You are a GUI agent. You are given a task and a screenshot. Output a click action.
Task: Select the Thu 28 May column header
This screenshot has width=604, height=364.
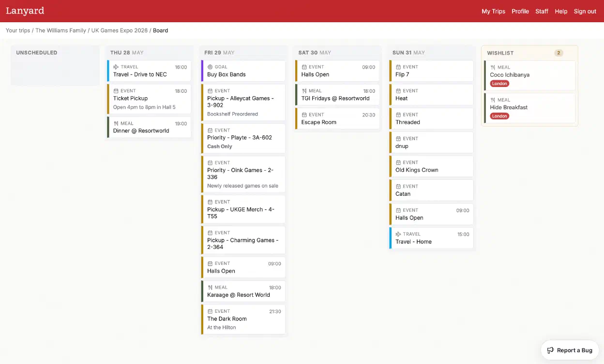[127, 53]
